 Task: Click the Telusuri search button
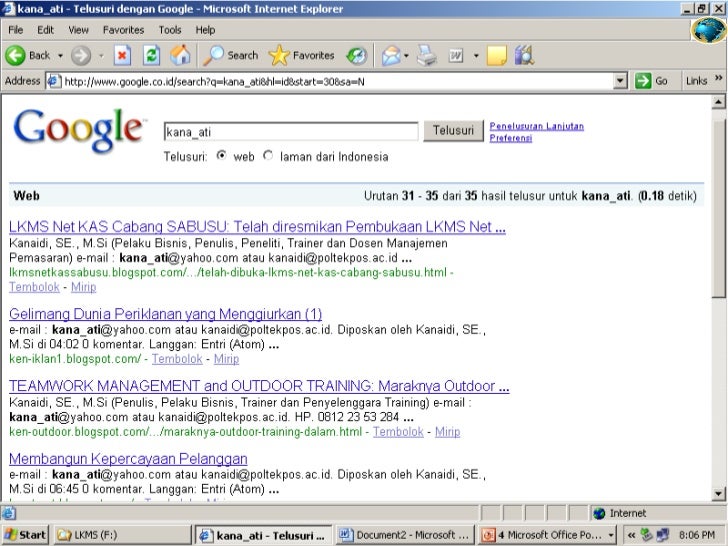tap(453, 130)
